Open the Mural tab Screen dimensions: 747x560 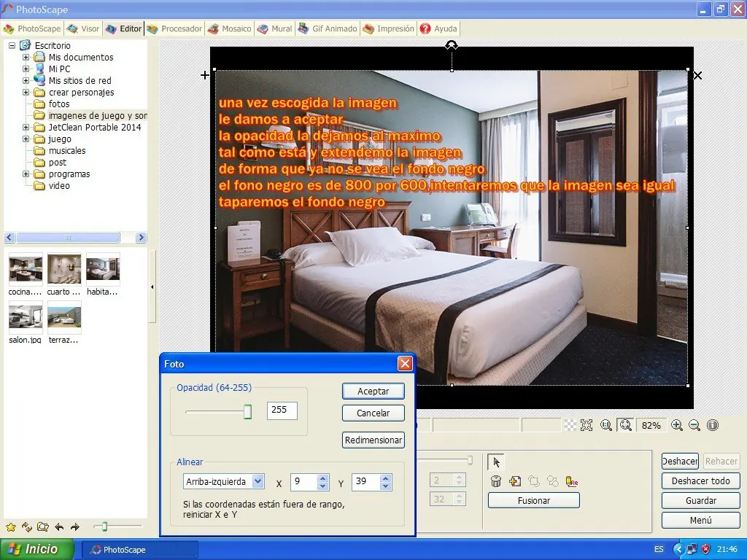pos(274,28)
